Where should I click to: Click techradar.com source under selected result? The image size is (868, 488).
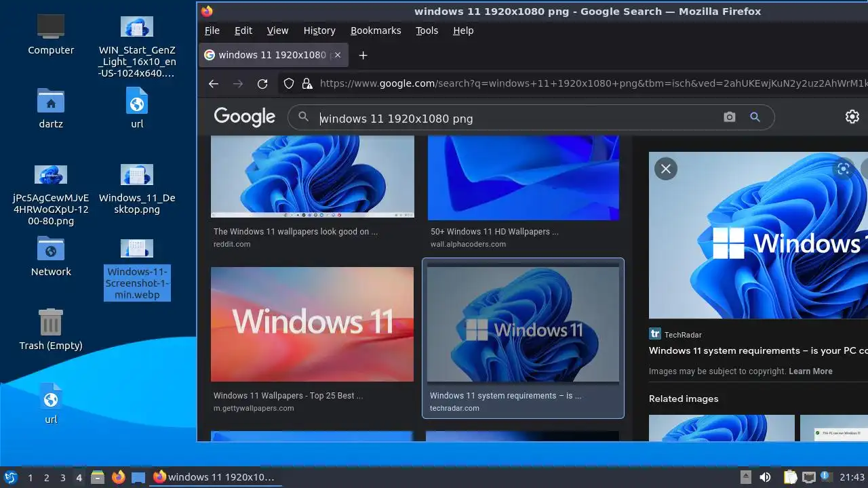click(454, 408)
